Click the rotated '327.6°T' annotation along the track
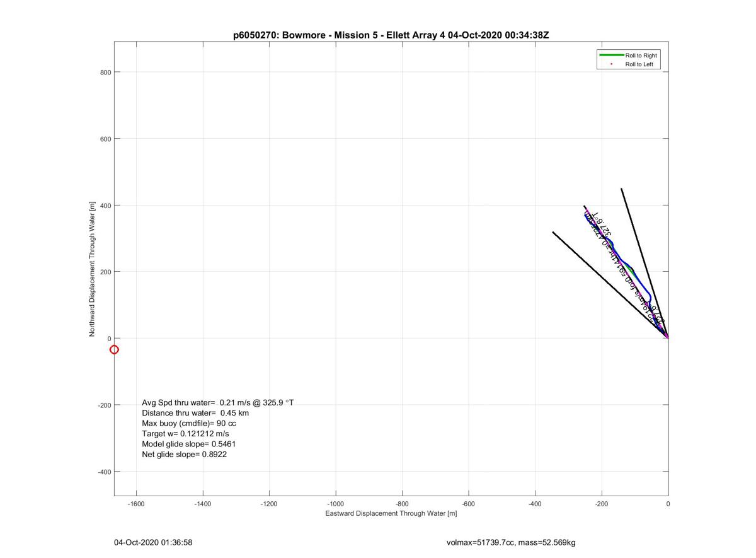This screenshot has height=558, width=756. (600, 224)
